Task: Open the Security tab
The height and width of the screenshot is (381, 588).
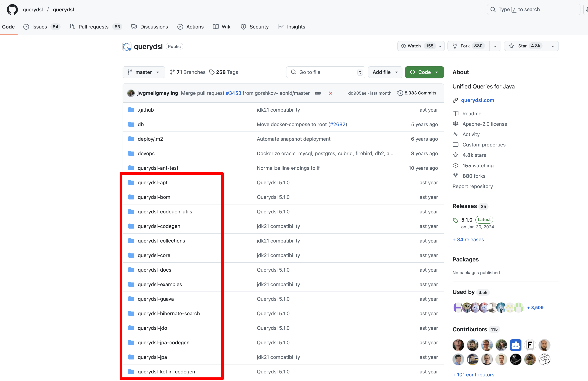Action: (255, 27)
